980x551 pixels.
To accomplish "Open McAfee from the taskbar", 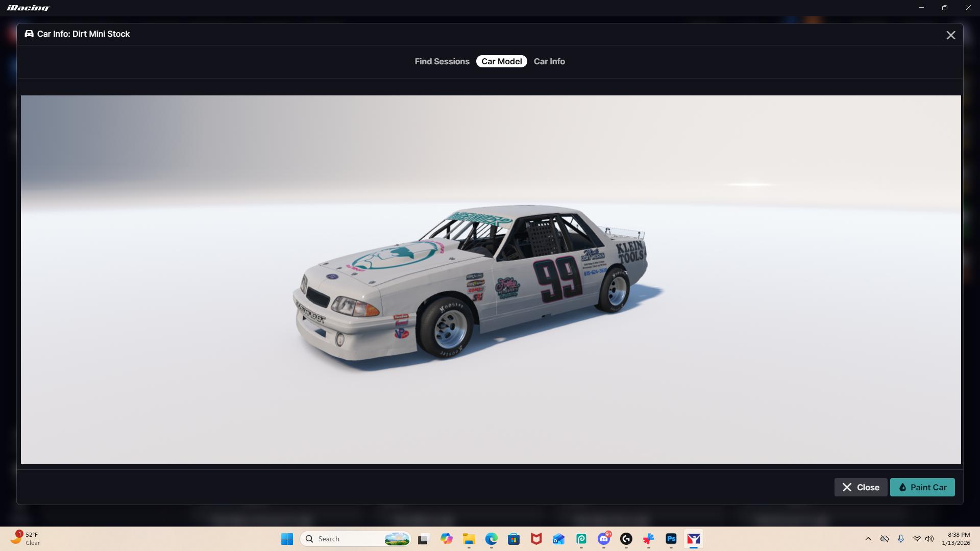I will 536,539.
